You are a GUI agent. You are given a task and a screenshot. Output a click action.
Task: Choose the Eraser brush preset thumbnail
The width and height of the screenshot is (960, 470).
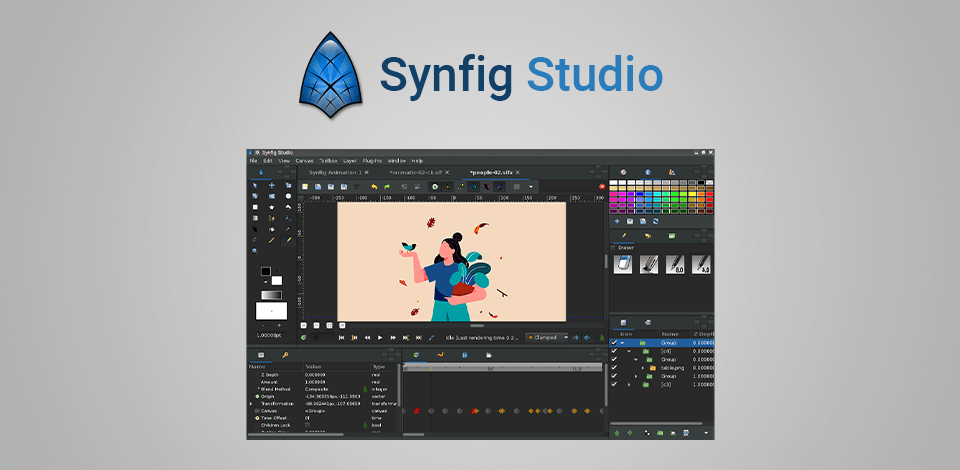(620, 265)
